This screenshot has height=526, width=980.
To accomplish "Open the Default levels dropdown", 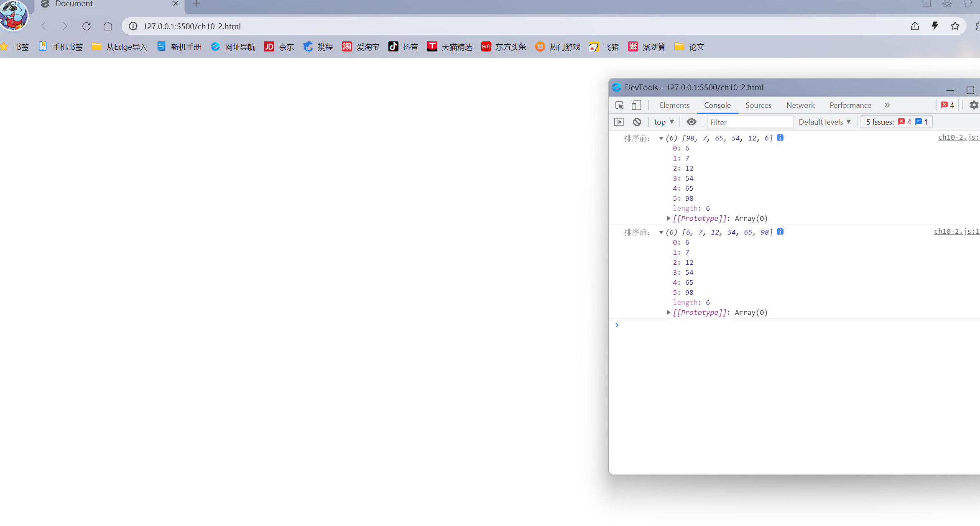I will pyautogui.click(x=824, y=122).
